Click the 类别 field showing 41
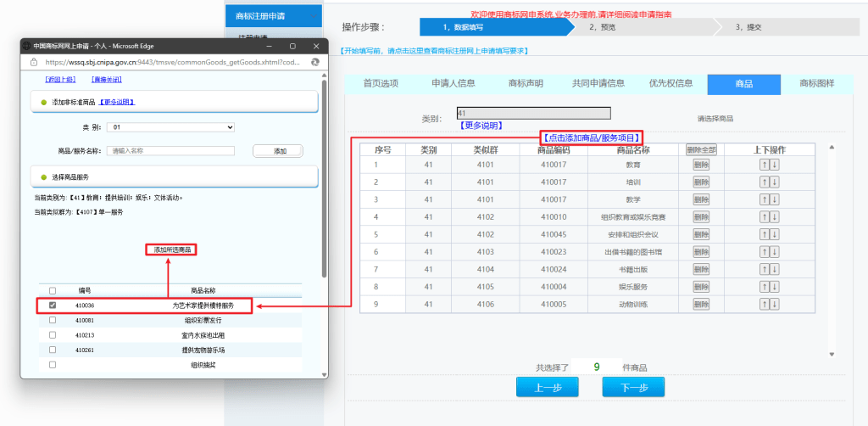This screenshot has width=868, height=426. [x=534, y=113]
